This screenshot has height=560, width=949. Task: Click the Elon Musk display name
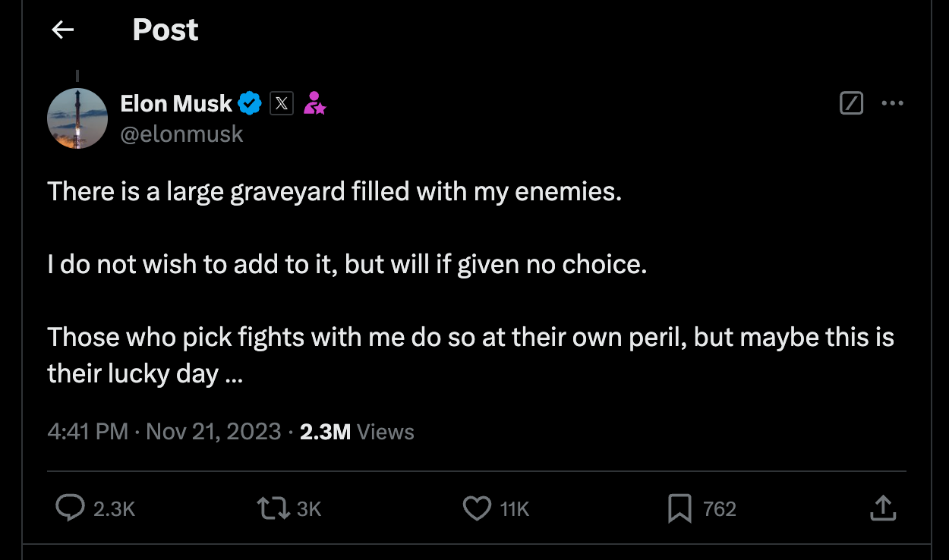pyautogui.click(x=176, y=103)
